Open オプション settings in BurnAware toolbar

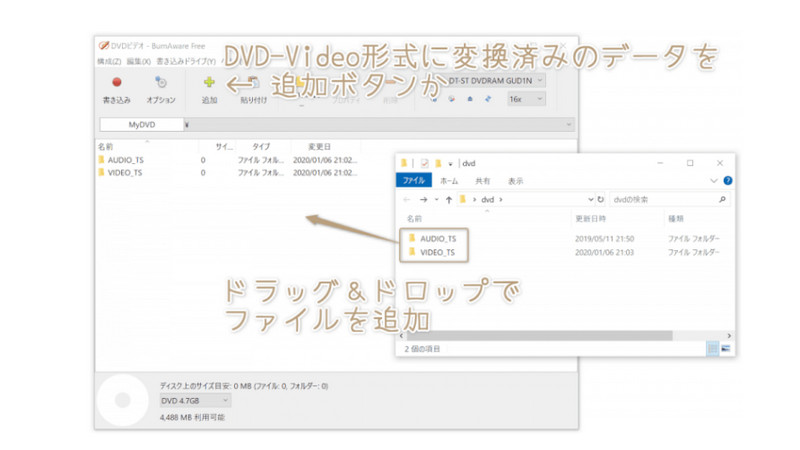pyautogui.click(x=161, y=89)
